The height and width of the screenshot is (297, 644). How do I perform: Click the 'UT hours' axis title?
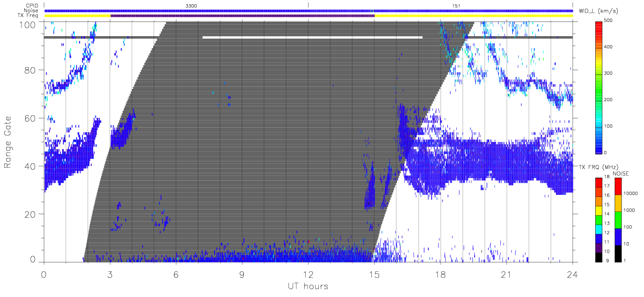coord(308,286)
